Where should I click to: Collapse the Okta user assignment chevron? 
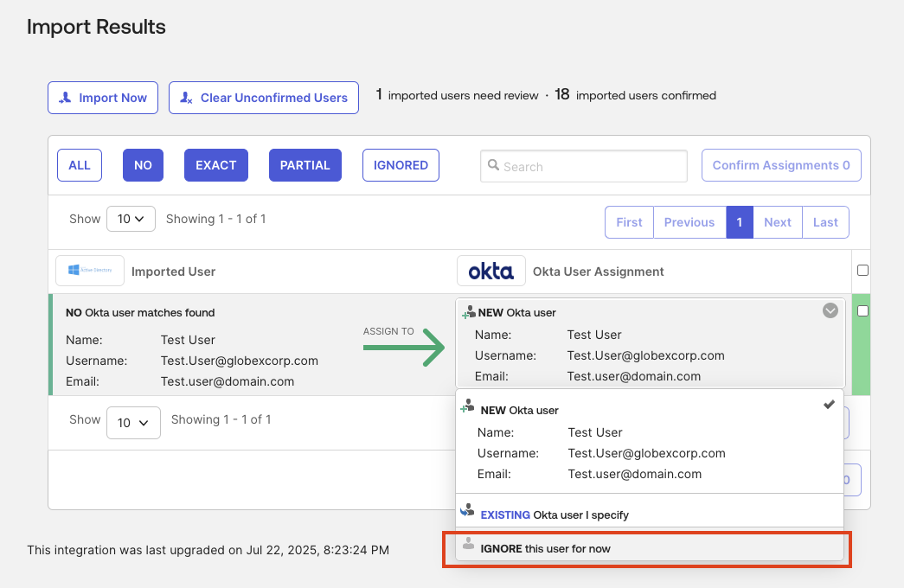830,310
